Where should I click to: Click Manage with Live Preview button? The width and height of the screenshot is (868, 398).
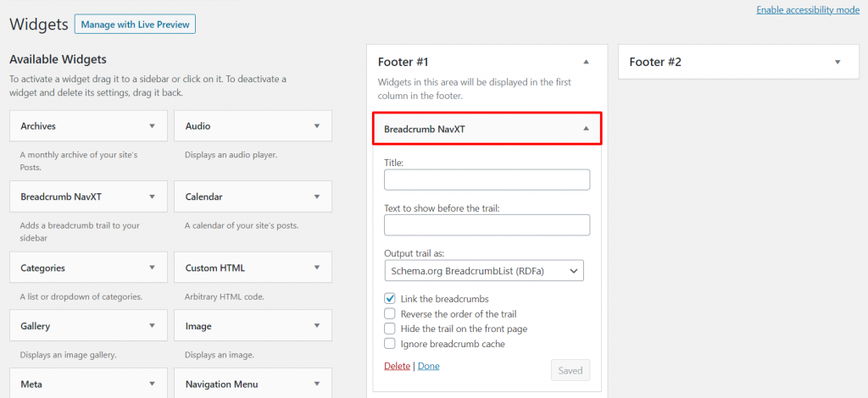[135, 25]
